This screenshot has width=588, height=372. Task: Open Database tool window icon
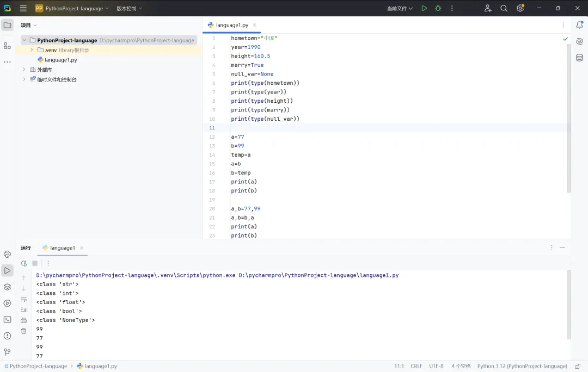point(579,58)
